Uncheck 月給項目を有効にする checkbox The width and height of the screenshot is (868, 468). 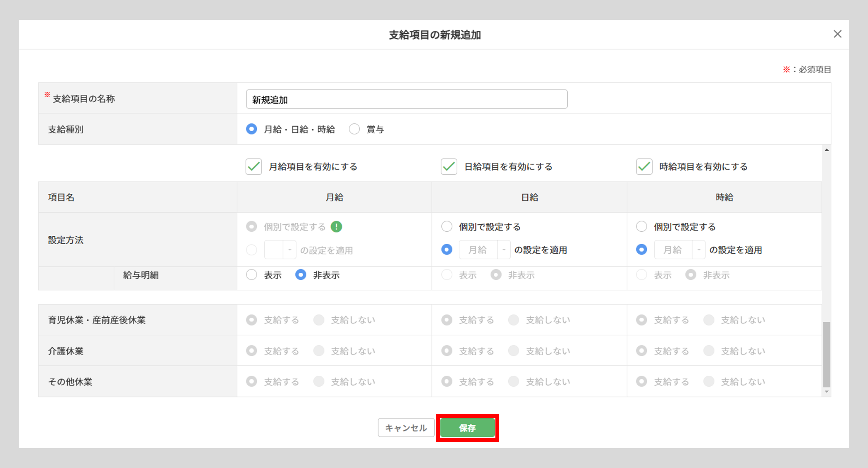(254, 167)
